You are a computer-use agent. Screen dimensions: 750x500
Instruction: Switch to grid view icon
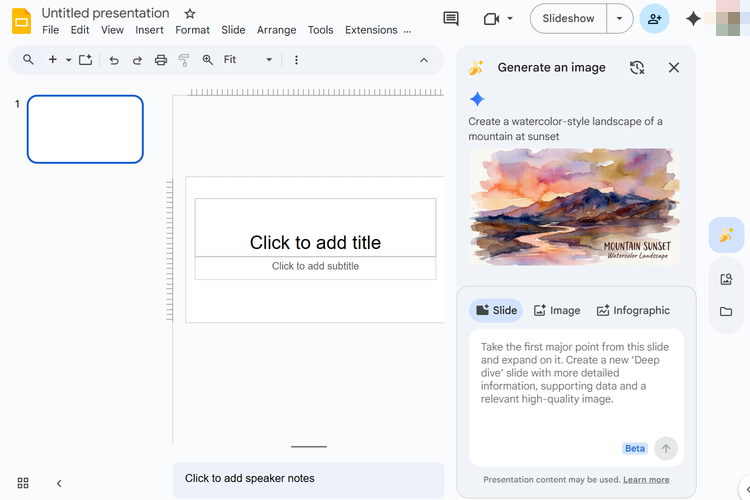23,483
